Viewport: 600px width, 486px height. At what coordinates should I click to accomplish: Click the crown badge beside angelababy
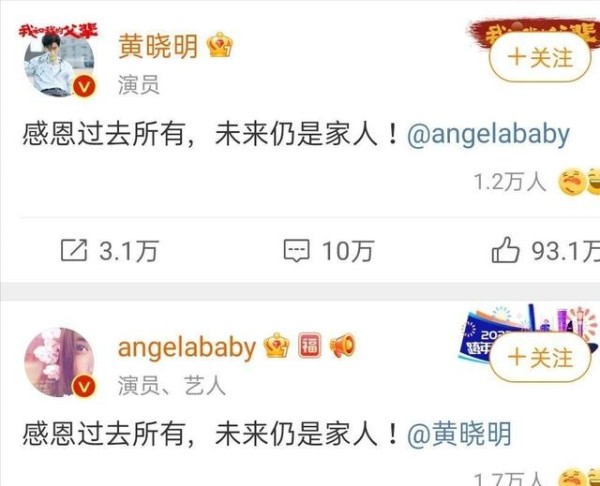point(276,346)
